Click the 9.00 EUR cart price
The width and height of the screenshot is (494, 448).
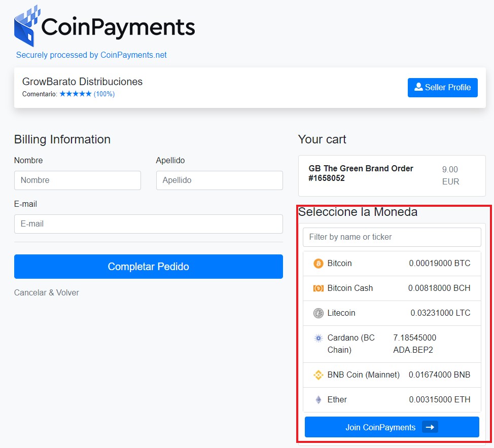[x=450, y=175]
